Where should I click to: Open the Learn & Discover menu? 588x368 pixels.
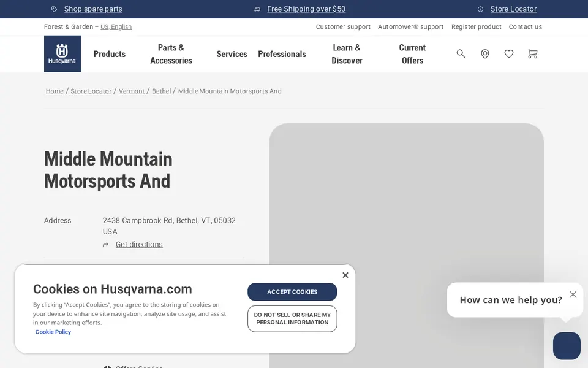(347, 54)
